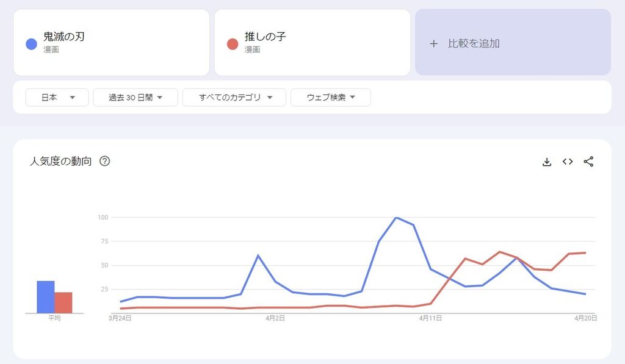The image size is (625, 364).
Task: Click the 4月2日 date label
Action: pos(275,318)
